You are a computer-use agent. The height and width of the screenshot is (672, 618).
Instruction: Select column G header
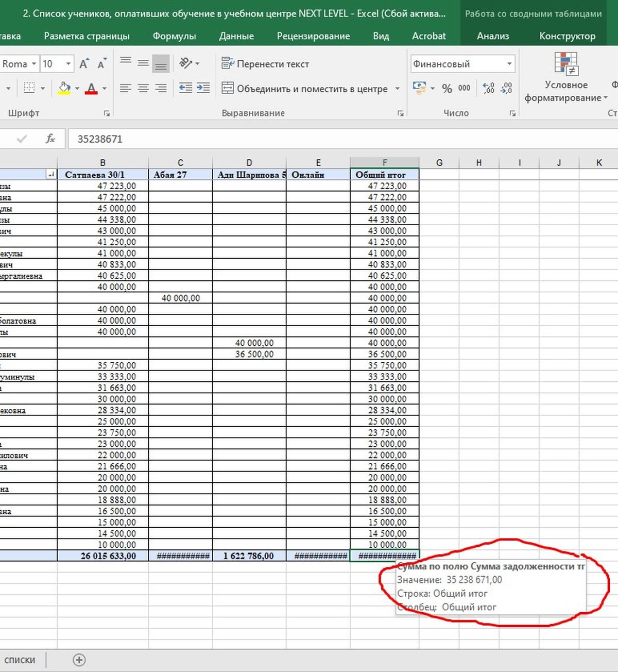click(439, 162)
